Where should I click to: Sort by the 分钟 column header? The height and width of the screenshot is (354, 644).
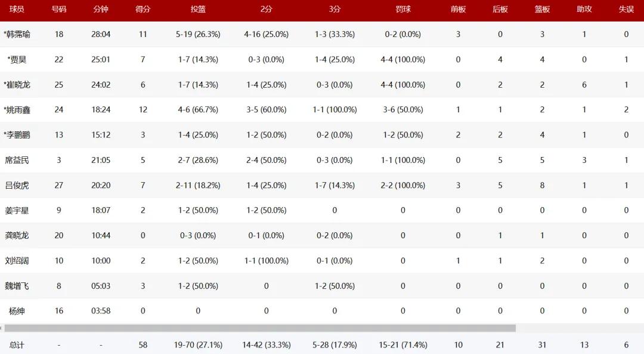pyautogui.click(x=101, y=10)
